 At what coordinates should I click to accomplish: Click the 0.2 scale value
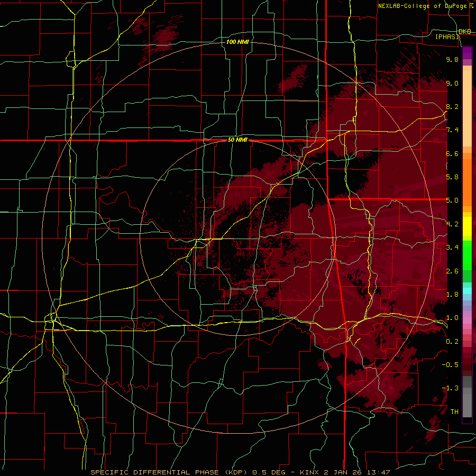tap(452, 342)
